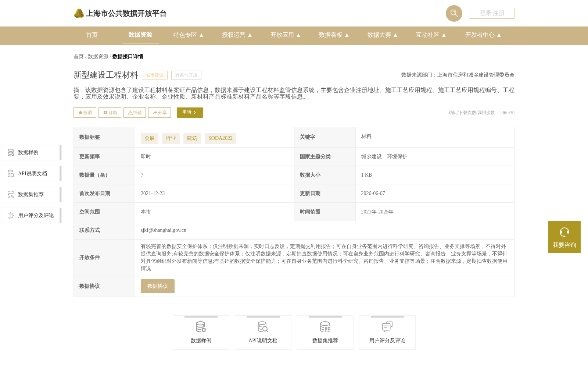Expand the 互动社区 menu
Viewport: 588px width, 368px height.
tap(431, 35)
